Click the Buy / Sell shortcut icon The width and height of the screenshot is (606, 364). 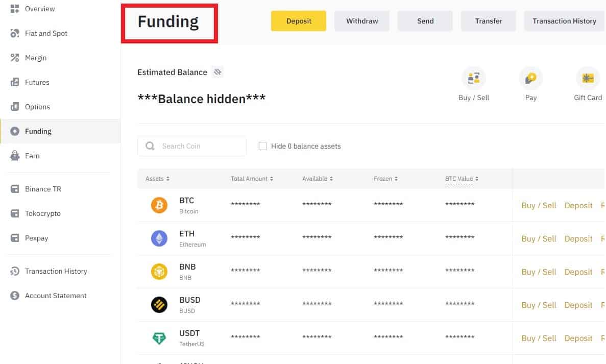point(473,78)
